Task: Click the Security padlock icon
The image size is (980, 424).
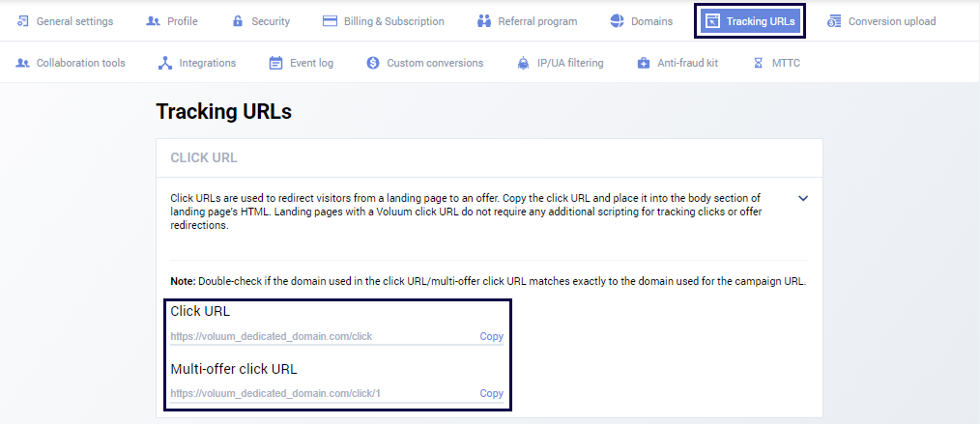Action: (x=238, y=21)
